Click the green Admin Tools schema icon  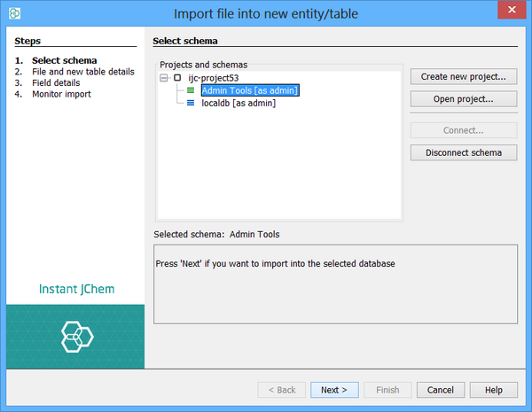point(191,90)
